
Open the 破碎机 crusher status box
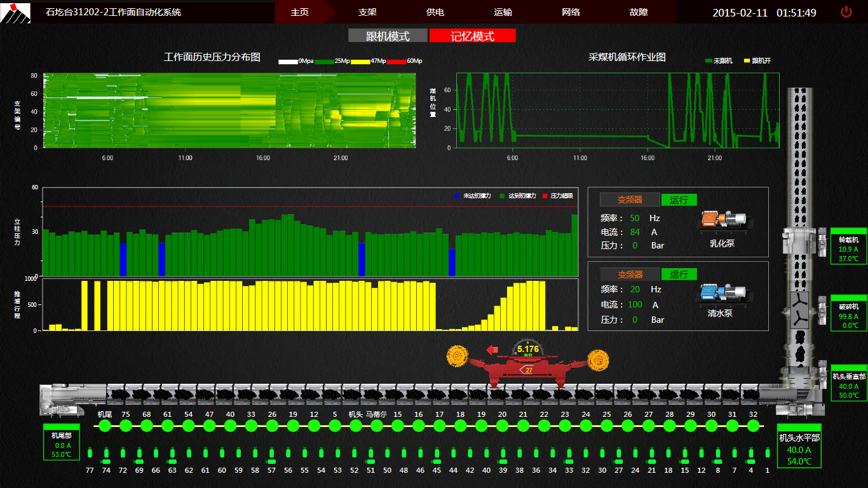pyautogui.click(x=848, y=313)
